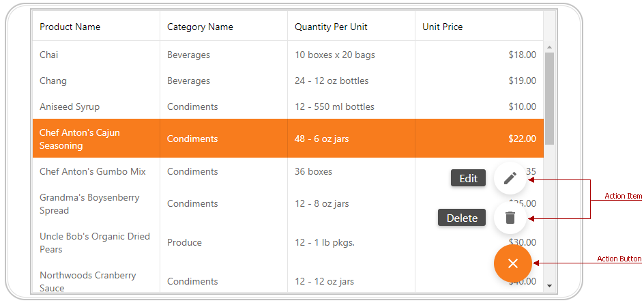Click the pencil Edit action icon
The height and width of the screenshot is (303, 644).
click(x=510, y=178)
